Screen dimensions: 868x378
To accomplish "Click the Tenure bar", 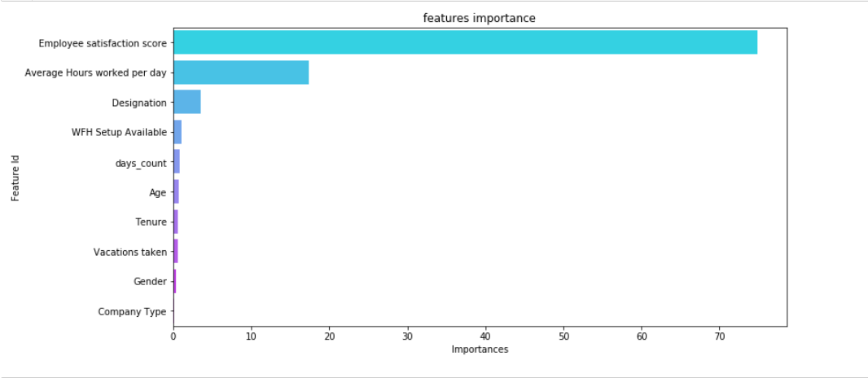I will click(x=176, y=222).
